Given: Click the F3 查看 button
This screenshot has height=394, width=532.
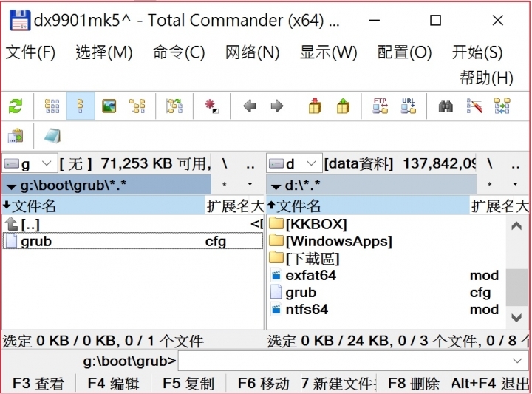Looking at the screenshot, I should [x=38, y=384].
